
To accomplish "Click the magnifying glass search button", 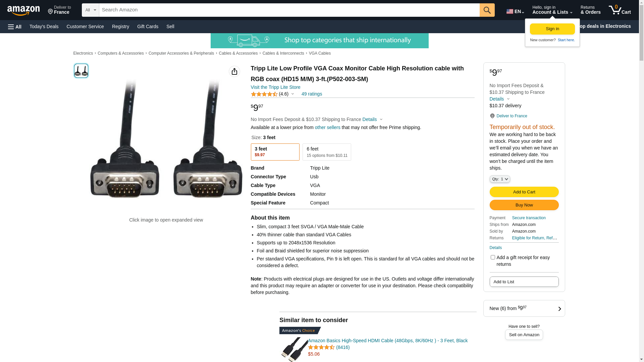I will point(487,10).
